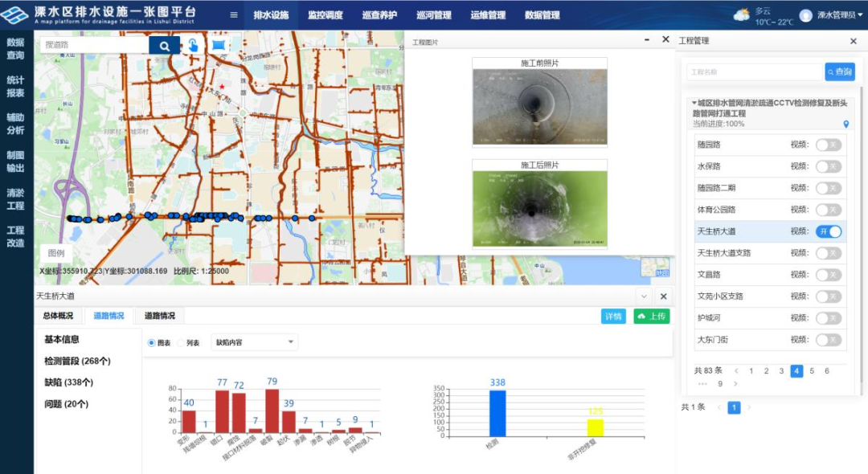The width and height of the screenshot is (868, 474).
Task: Select the 列表 radio button
Action: coord(181,343)
